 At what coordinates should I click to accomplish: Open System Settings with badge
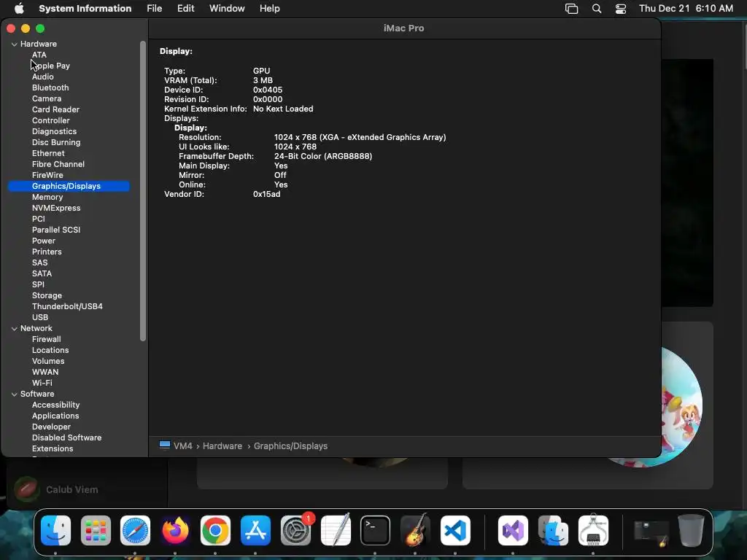coord(296,531)
